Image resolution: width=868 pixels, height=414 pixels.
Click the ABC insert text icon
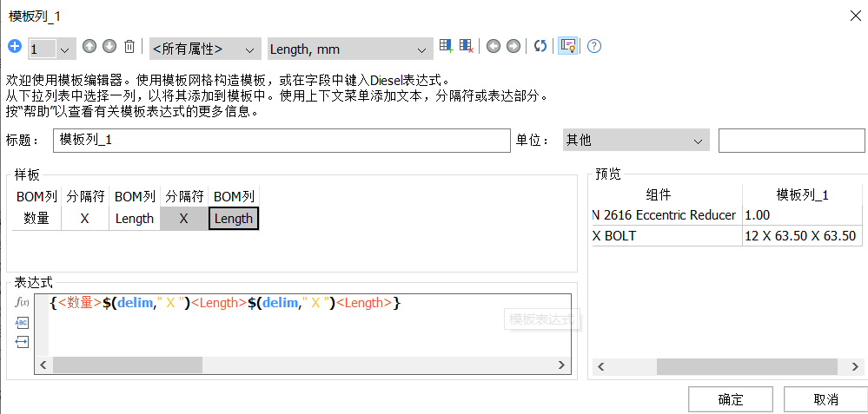pyautogui.click(x=22, y=323)
